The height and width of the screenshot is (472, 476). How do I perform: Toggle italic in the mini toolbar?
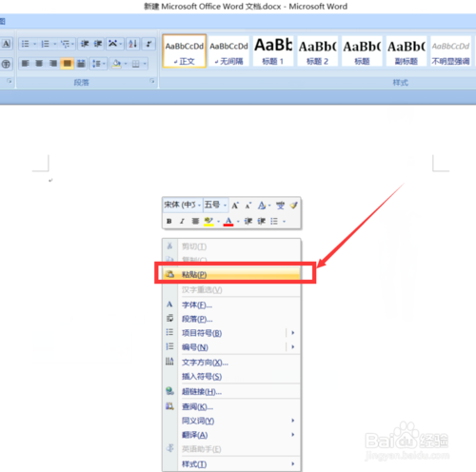click(182, 221)
